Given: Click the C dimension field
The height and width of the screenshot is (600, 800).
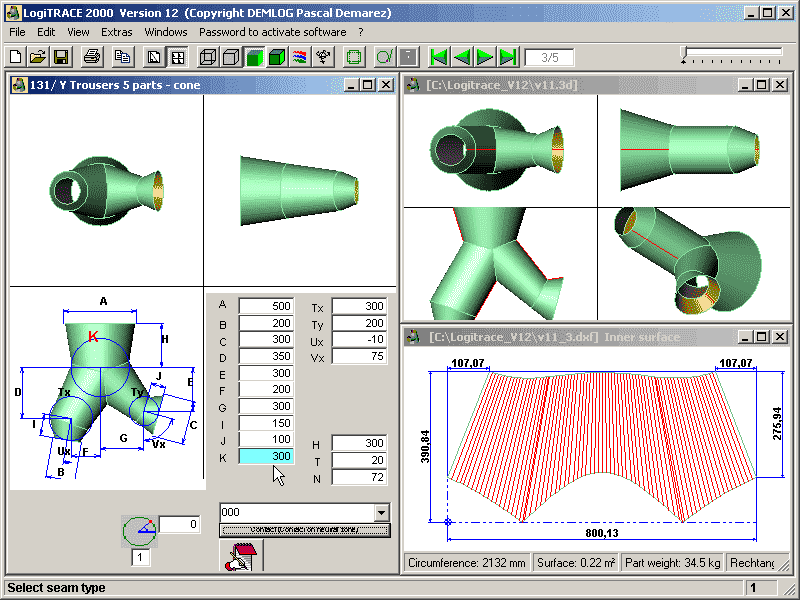Looking at the screenshot, I should coord(266,339).
